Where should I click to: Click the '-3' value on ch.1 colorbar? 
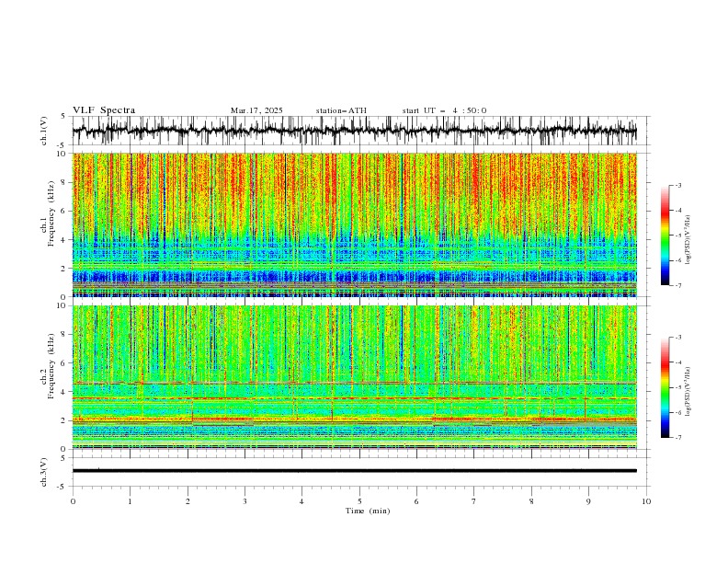677,185
